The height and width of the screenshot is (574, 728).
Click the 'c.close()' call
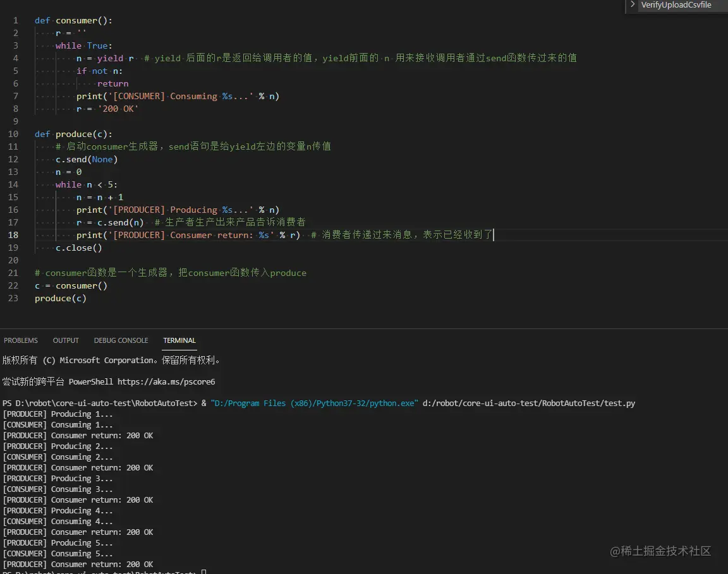79,248
